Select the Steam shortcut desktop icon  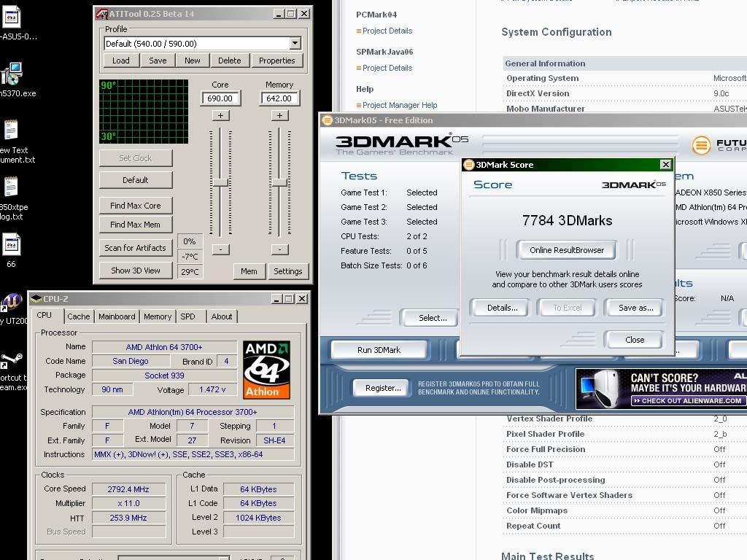pyautogui.click(x=10, y=359)
